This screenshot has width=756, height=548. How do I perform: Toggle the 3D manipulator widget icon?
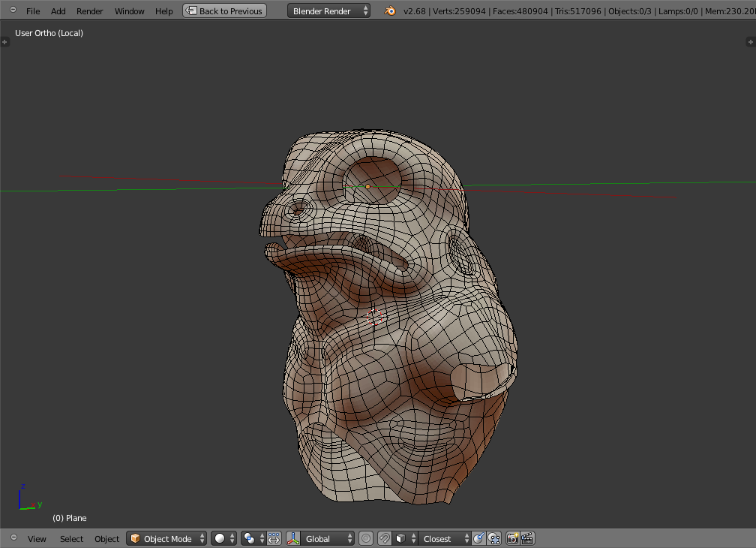click(293, 538)
